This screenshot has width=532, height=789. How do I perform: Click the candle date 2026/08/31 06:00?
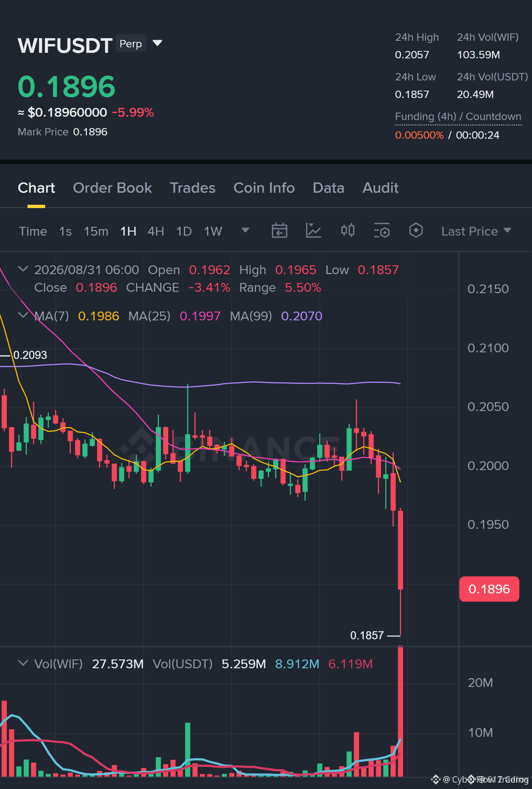(87, 270)
